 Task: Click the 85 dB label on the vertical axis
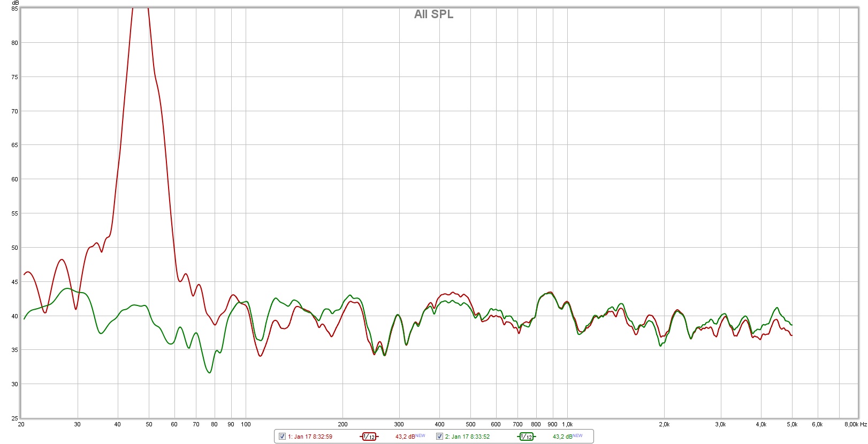pyautogui.click(x=15, y=9)
